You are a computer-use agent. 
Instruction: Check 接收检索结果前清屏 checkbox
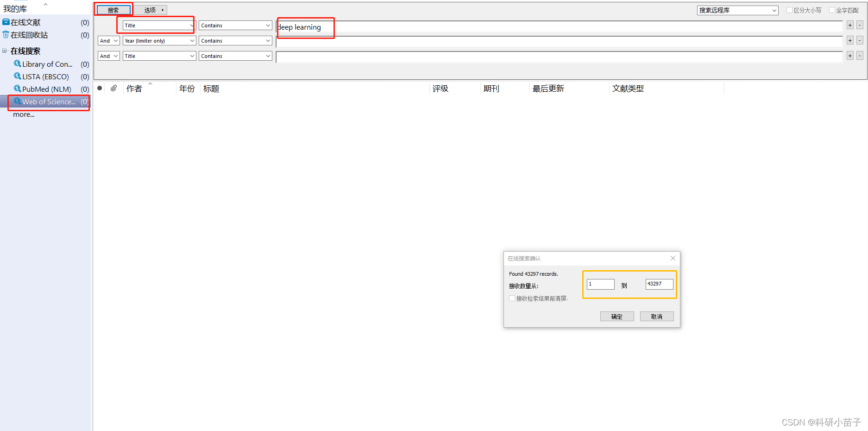click(x=512, y=298)
